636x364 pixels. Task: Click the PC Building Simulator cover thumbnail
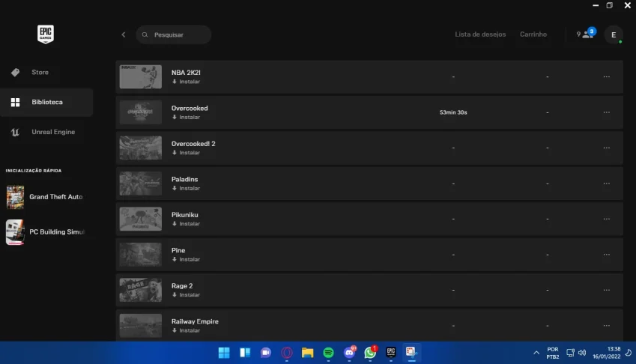click(15, 232)
